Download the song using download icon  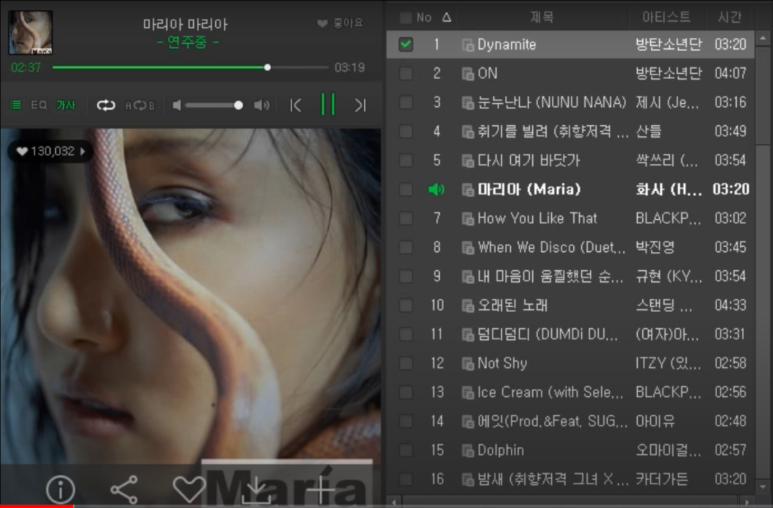256,489
